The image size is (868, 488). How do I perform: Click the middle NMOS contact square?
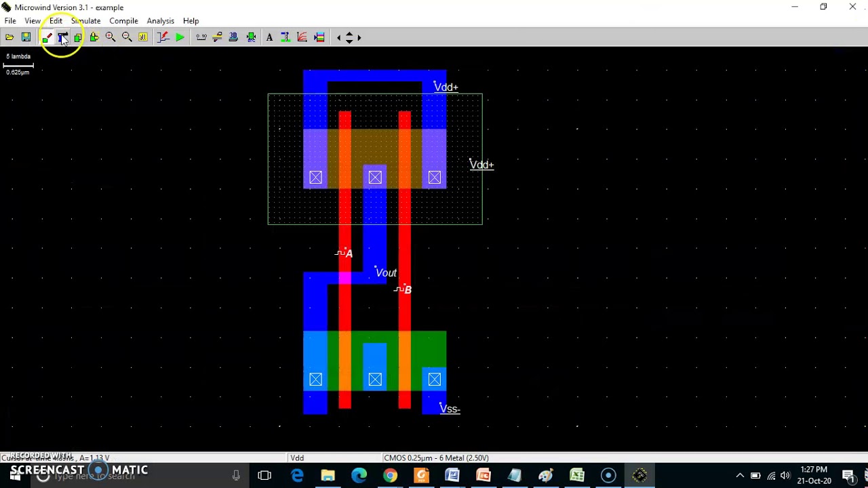point(375,380)
